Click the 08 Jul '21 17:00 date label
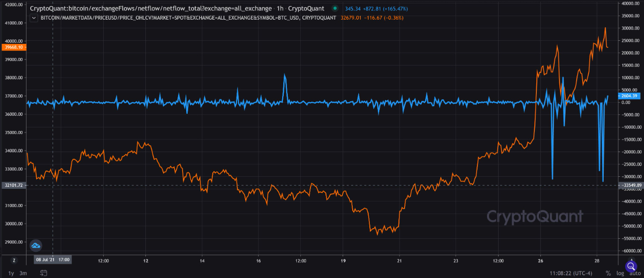Image resolution: width=644 pixels, height=278 pixels. tap(53, 260)
